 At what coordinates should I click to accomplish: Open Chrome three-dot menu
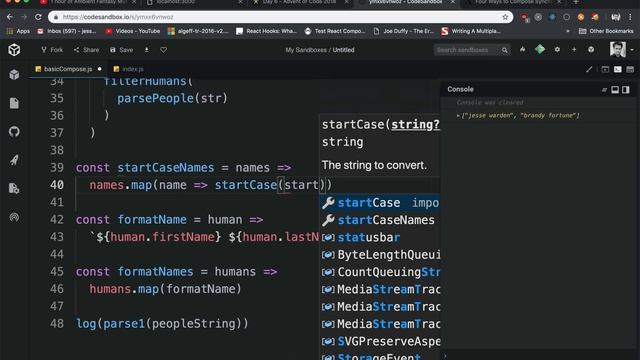click(631, 17)
